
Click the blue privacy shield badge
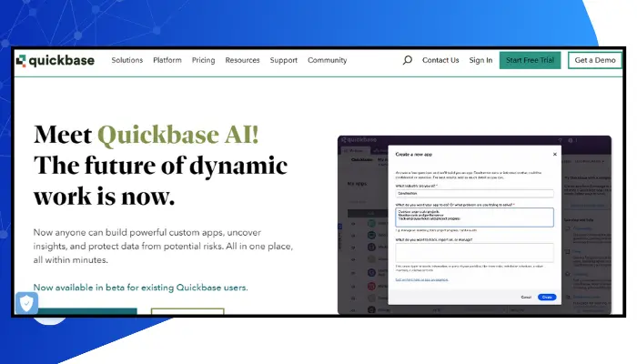tap(26, 303)
